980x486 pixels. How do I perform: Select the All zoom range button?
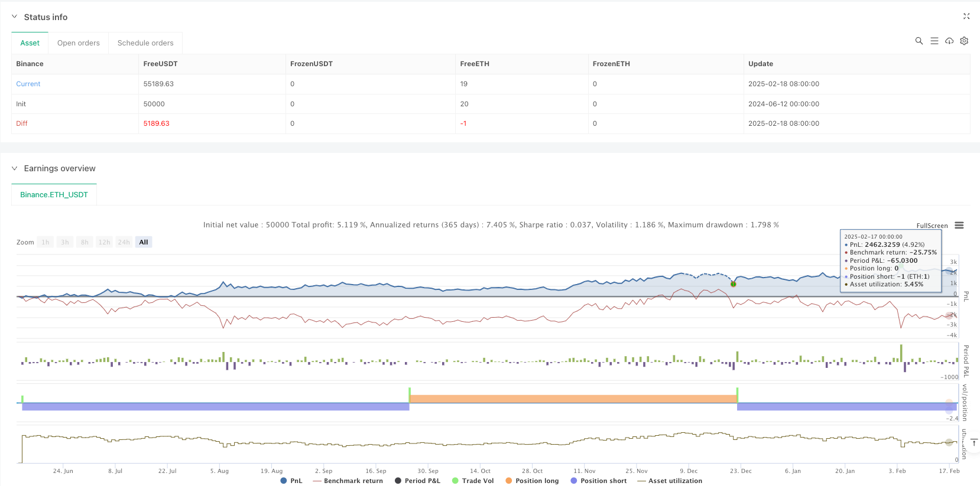coord(144,242)
